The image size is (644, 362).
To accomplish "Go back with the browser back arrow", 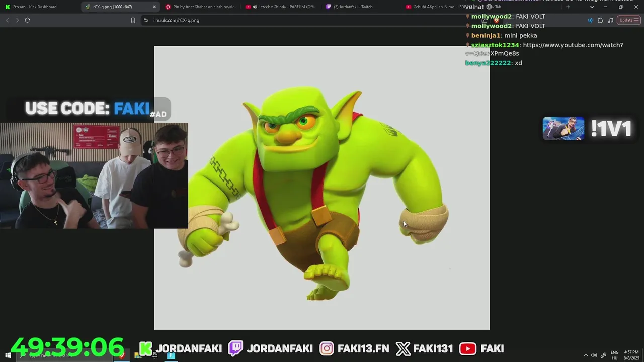I will pyautogui.click(x=7, y=20).
